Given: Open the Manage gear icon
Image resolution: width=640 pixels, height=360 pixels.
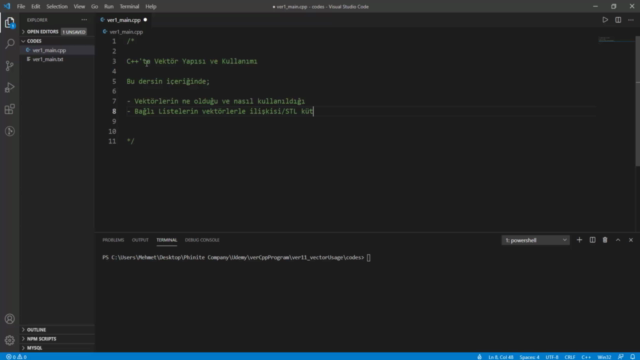Looking at the screenshot, I should pos(9,340).
